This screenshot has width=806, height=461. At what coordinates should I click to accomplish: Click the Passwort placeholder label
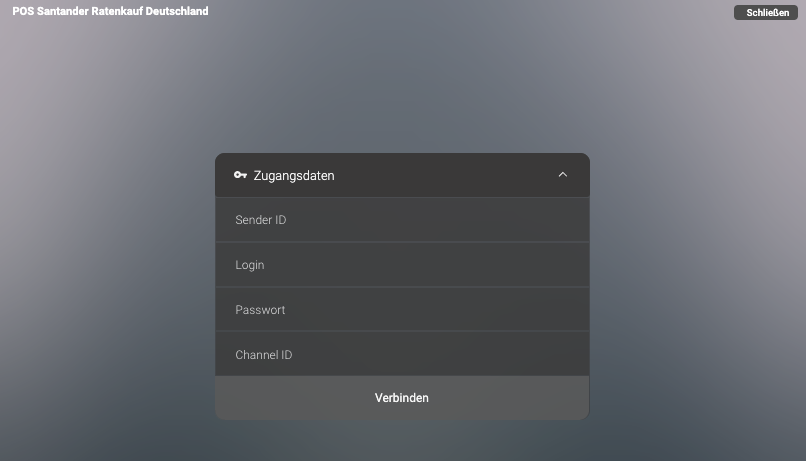pos(260,310)
